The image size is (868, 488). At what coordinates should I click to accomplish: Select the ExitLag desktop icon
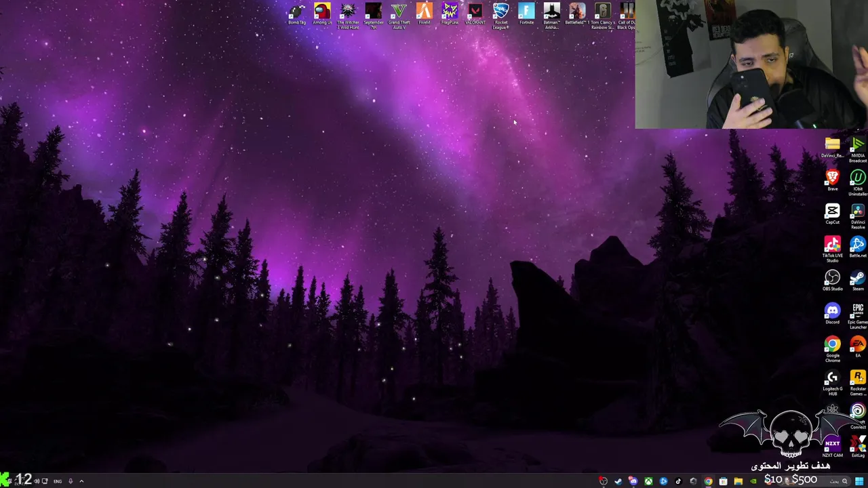(858, 447)
